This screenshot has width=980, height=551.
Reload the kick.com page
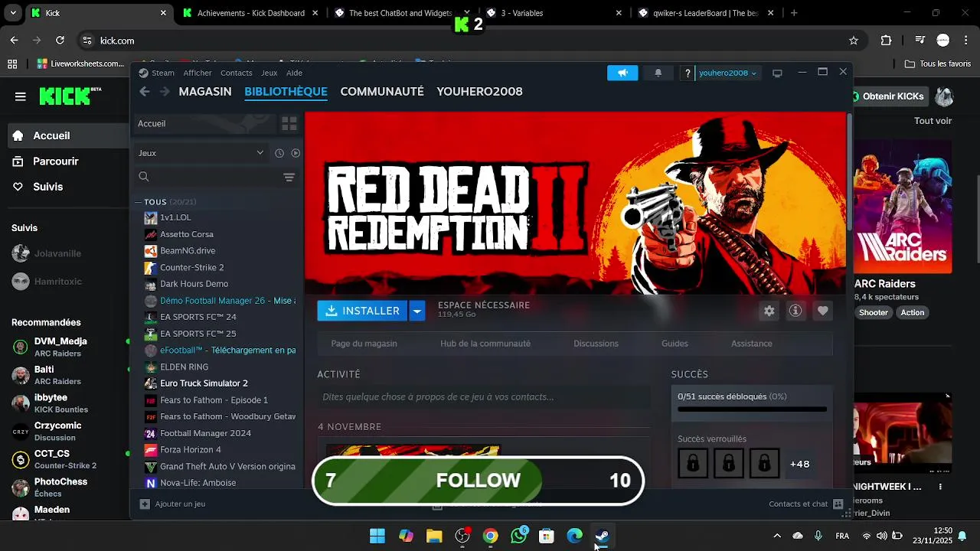click(60, 41)
